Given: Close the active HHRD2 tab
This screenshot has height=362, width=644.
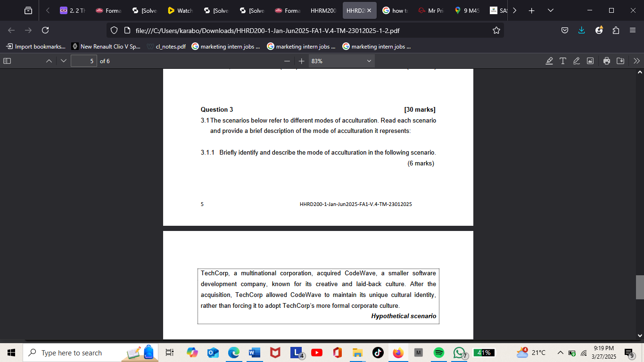Looking at the screenshot, I should [369, 10].
